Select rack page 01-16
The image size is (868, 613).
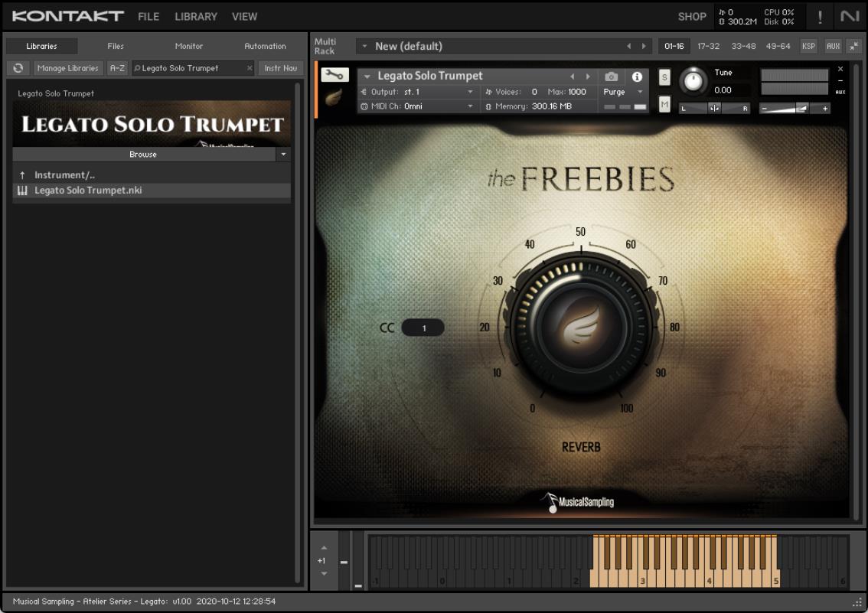coord(674,47)
